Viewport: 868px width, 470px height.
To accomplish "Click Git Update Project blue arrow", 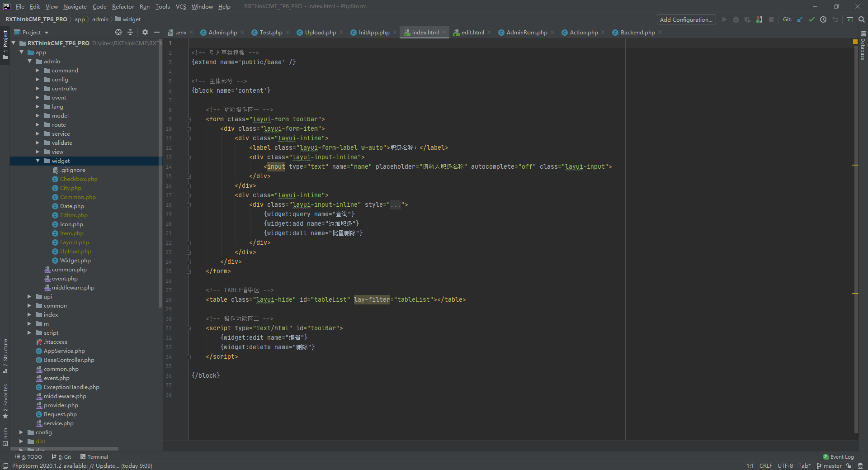I will coord(800,19).
